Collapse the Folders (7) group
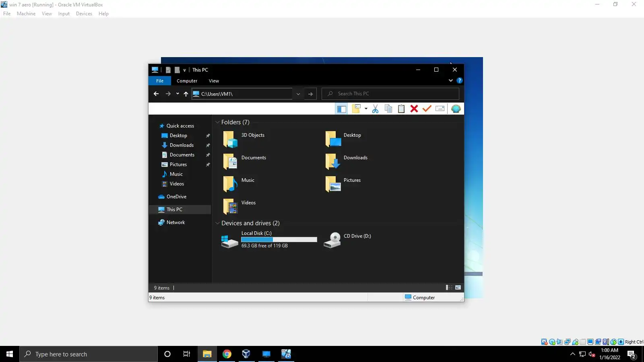Screen dimensions: 644x362 click(217, 122)
